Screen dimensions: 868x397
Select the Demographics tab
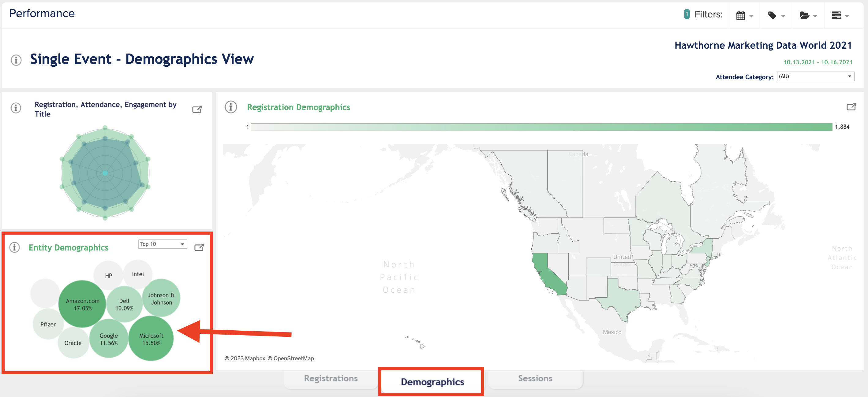point(432,382)
